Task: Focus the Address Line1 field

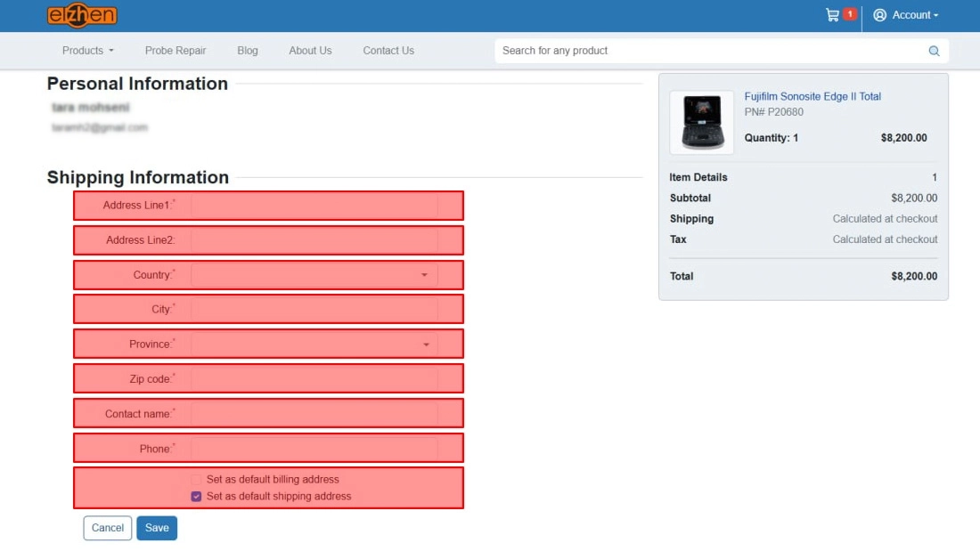Action: tap(314, 206)
